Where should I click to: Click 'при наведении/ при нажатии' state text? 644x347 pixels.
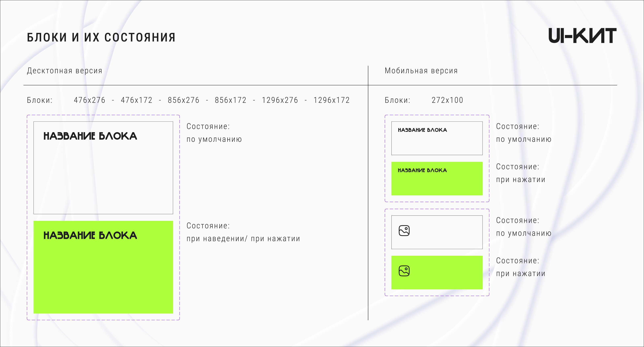(243, 239)
